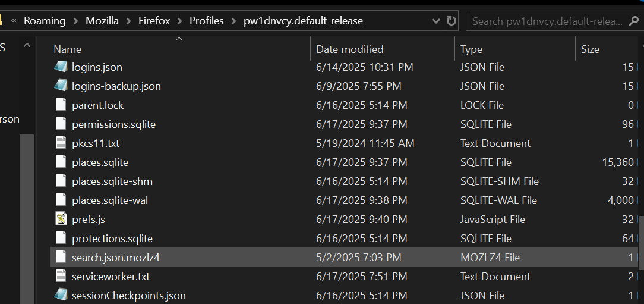Image resolution: width=644 pixels, height=304 pixels.
Task: Click the JavaScript File type cell
Action: coord(493,220)
